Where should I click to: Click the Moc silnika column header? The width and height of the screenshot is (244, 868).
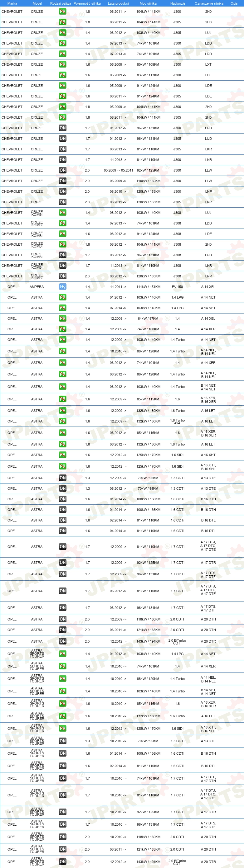pyautogui.click(x=148, y=3)
